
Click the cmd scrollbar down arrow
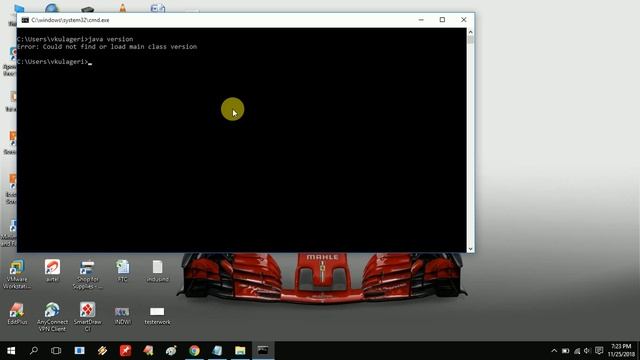(x=470, y=249)
